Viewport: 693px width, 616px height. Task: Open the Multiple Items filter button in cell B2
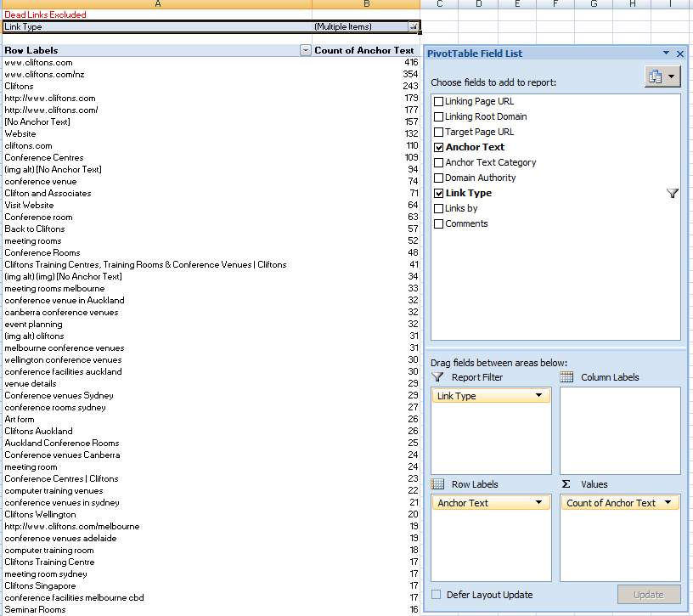[x=413, y=27]
